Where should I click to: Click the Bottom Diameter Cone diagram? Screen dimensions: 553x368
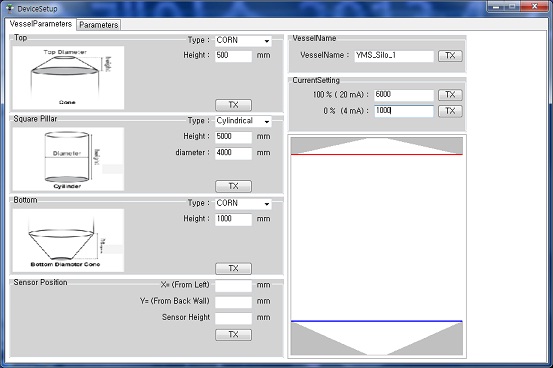pos(68,240)
